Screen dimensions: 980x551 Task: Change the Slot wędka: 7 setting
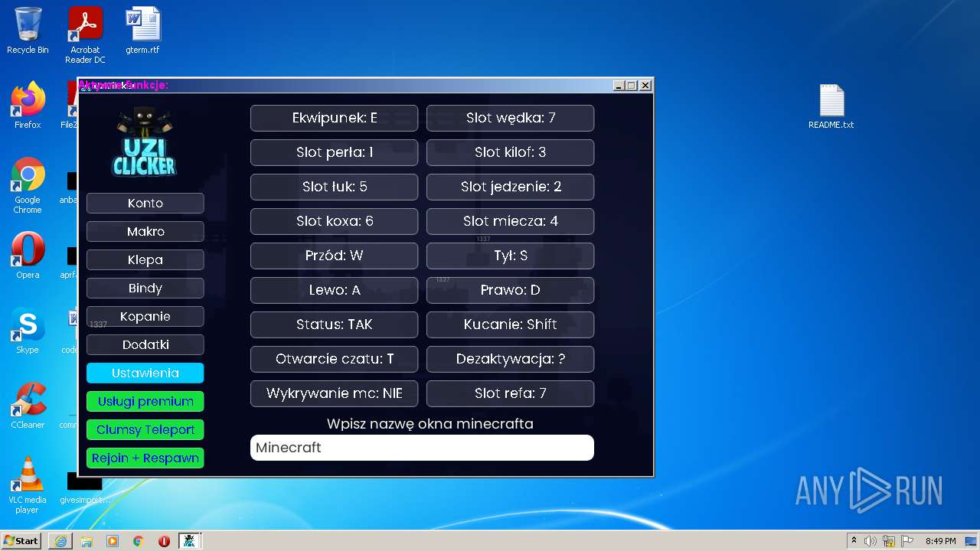511,118
